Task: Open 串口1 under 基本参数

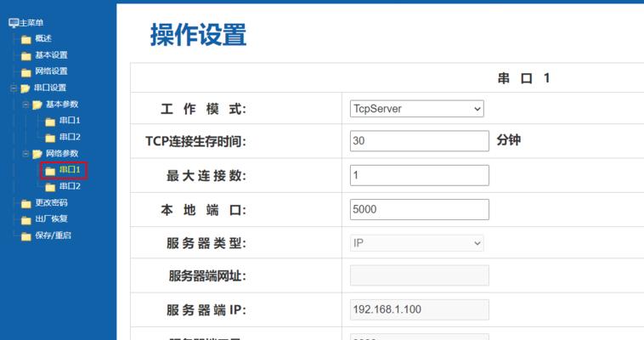Action: (70, 121)
